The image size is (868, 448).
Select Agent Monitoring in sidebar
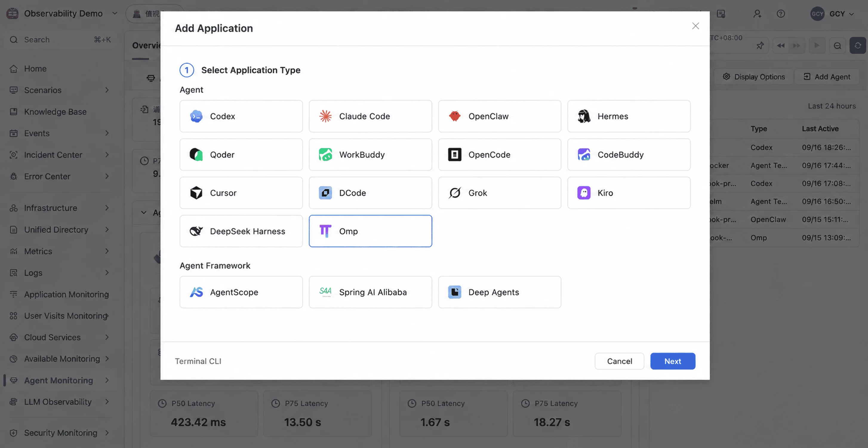click(x=60, y=380)
